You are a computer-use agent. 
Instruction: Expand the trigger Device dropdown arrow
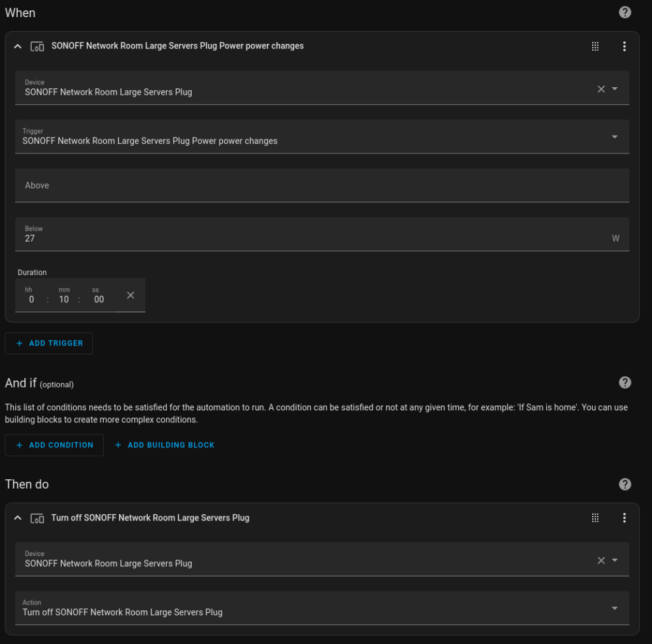pyautogui.click(x=615, y=89)
